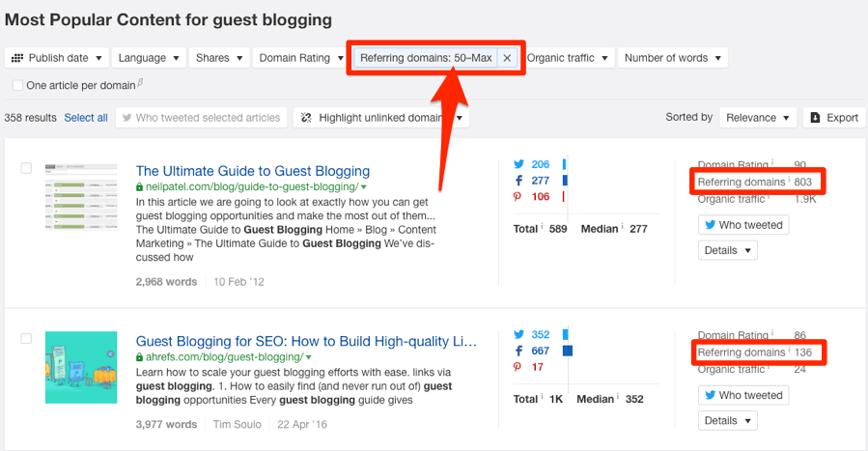The width and height of the screenshot is (868, 451).
Task: Click the Facebook share count 667
Action: [541, 351]
